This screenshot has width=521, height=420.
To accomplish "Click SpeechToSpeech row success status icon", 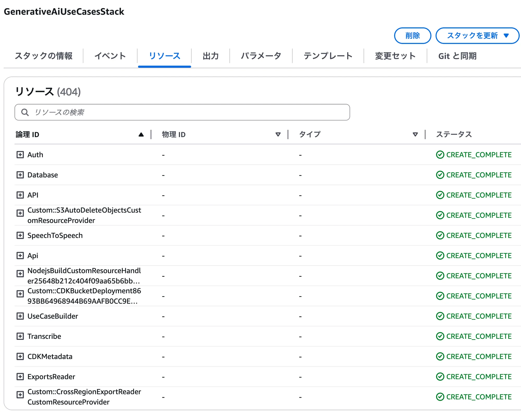I will [440, 235].
